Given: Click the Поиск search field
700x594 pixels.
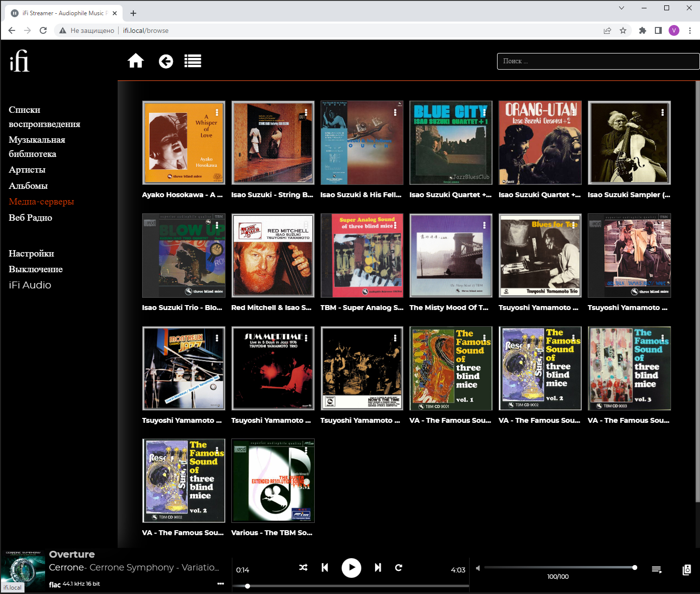Looking at the screenshot, I should [x=598, y=61].
